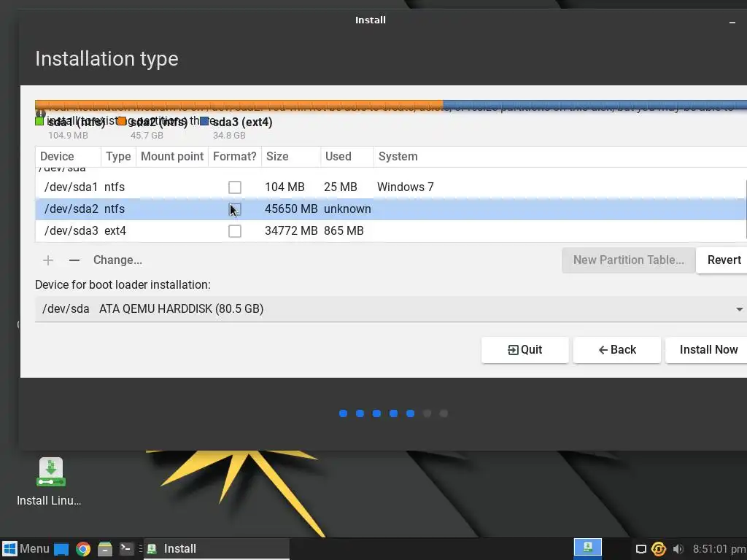Select the /dev/sda2 partition row
This screenshot has height=560, width=747.
point(391,209)
